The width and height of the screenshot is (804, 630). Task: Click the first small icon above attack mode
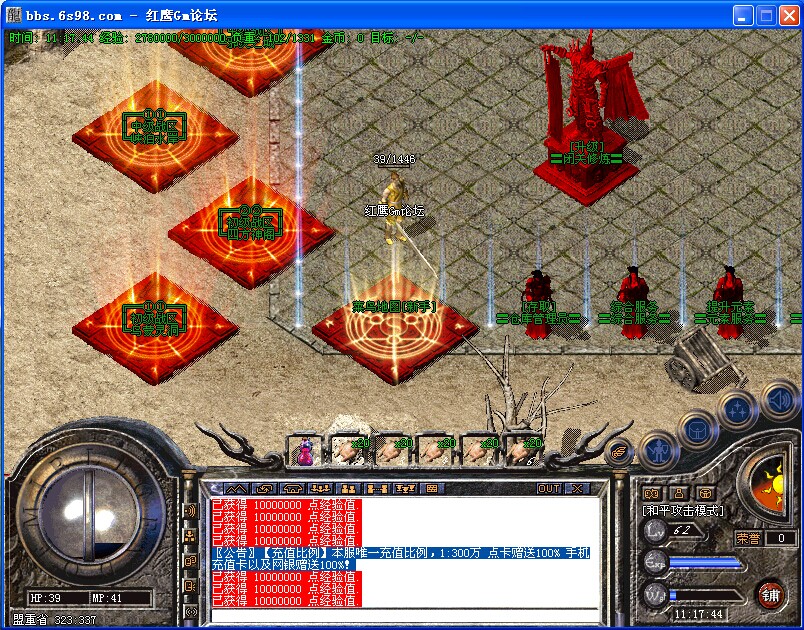652,493
